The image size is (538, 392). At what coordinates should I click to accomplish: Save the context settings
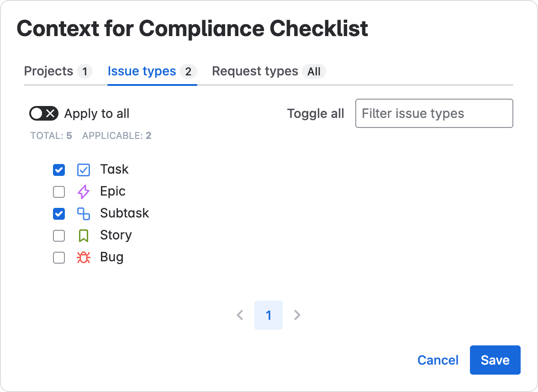[495, 360]
